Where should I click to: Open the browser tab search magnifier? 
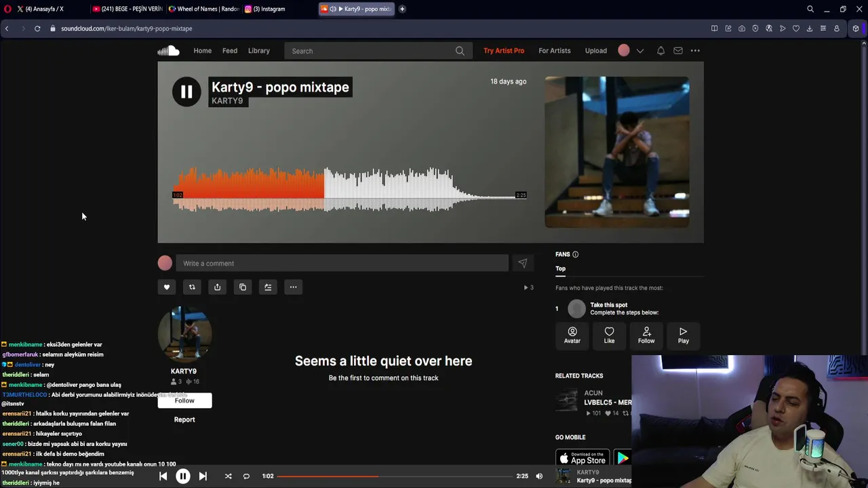pyautogui.click(x=810, y=9)
